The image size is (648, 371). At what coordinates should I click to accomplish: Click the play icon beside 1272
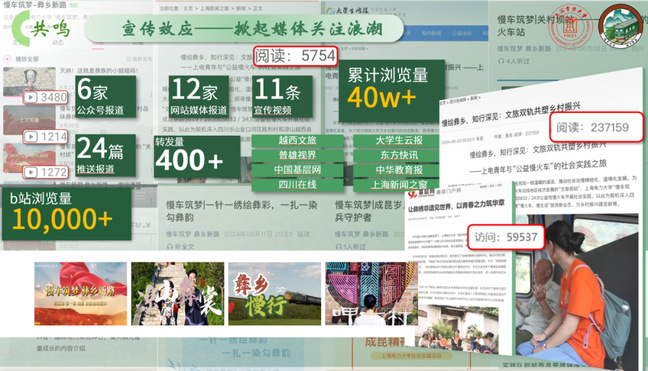pyautogui.click(x=31, y=172)
